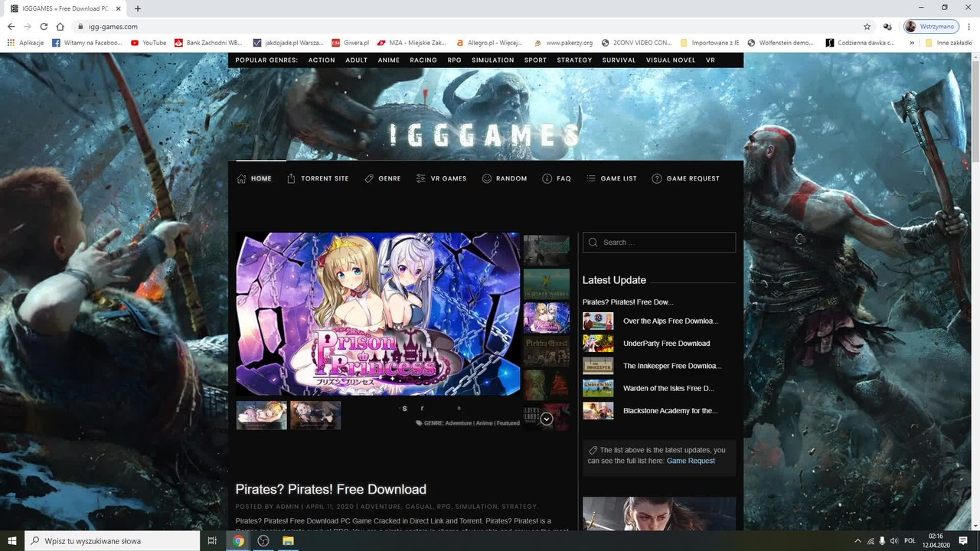Viewport: 980px width, 551px height.
Task: Open the VISUAL NOVEL genre menu item
Action: (671, 60)
